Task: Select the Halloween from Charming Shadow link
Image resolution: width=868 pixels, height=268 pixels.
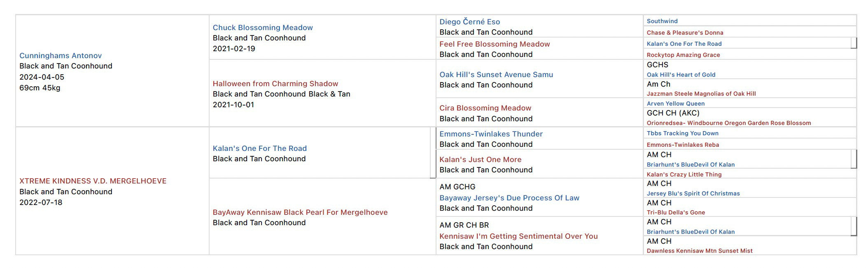Action: coord(275,84)
